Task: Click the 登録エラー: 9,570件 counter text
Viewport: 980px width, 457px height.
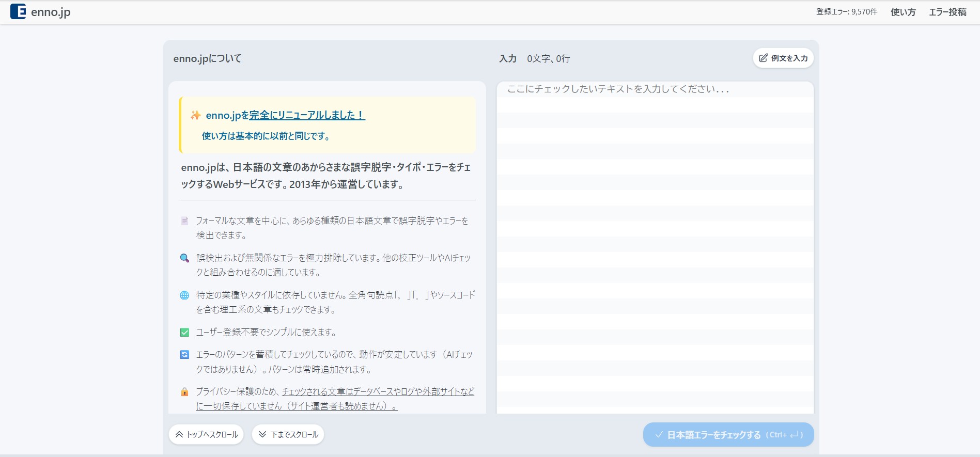Action: tap(847, 12)
